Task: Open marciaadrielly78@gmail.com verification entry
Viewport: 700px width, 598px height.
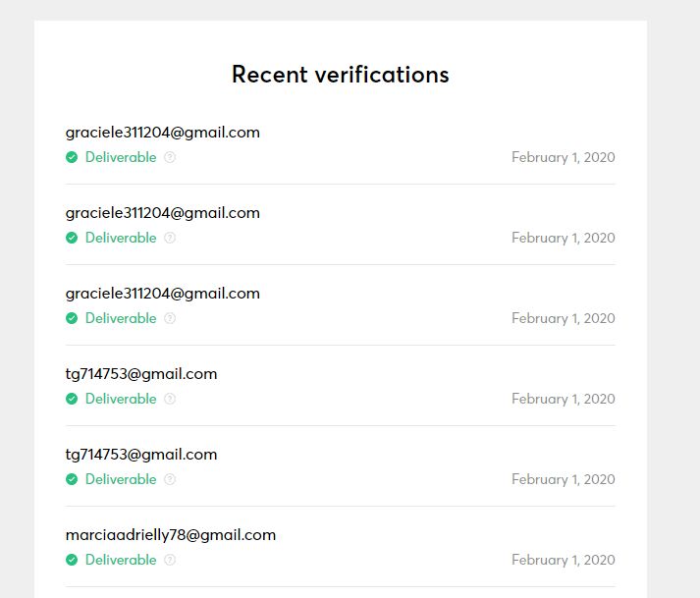Action: [x=171, y=535]
